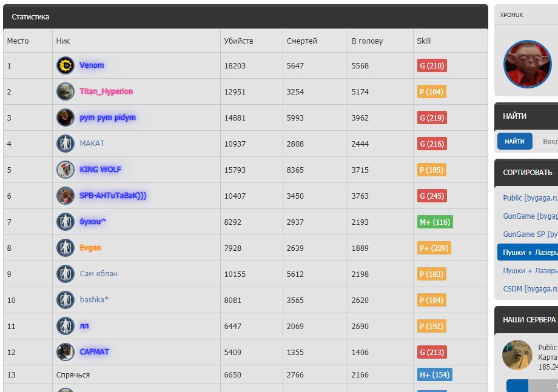Click the blue НАЙТИ search button
The height and width of the screenshot is (392, 558).
click(514, 141)
